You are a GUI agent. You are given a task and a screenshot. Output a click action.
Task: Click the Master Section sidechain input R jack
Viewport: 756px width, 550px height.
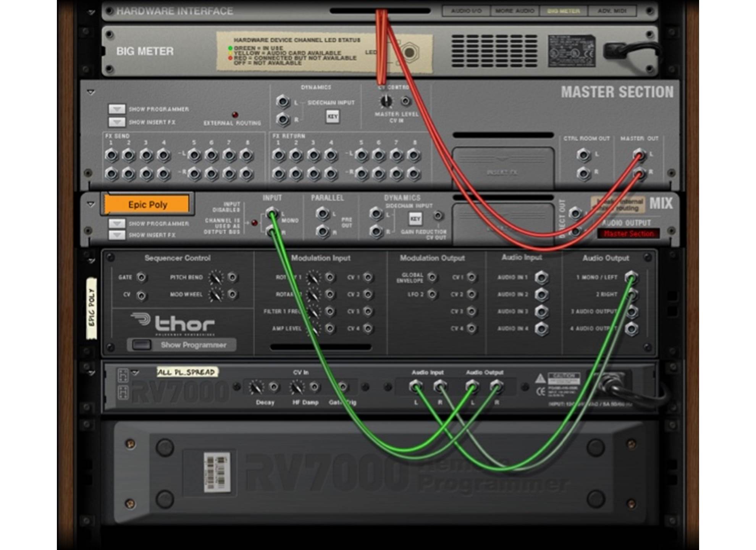pyautogui.click(x=283, y=120)
